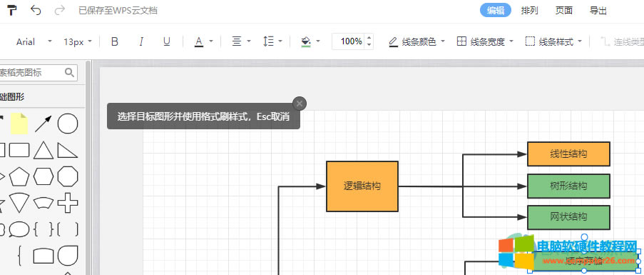Select the 网状结构 green box
The width and height of the screenshot is (644, 275).
pyautogui.click(x=568, y=217)
